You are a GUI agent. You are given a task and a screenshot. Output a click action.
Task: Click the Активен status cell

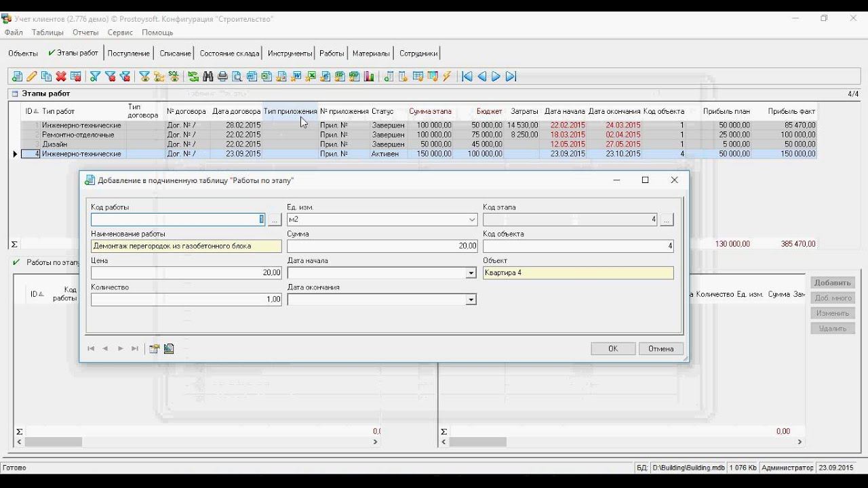pos(388,154)
